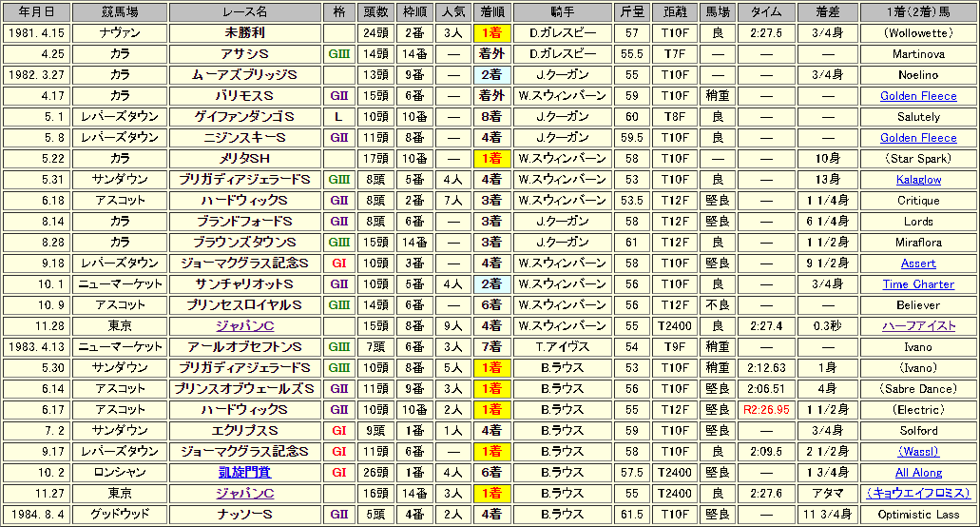This screenshot has height=527, width=980.
Task: Click the Critique winner cell
Action: pos(918,201)
